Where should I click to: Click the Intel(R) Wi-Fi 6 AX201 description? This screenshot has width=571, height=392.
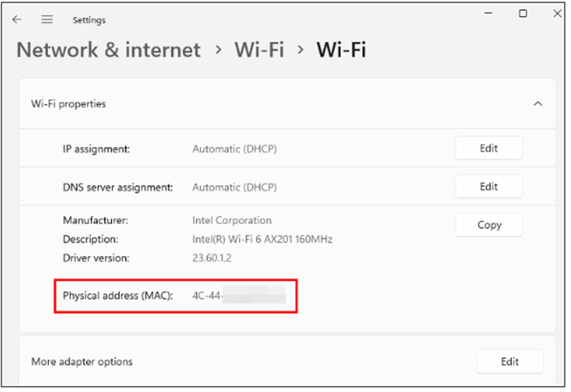pos(262,239)
